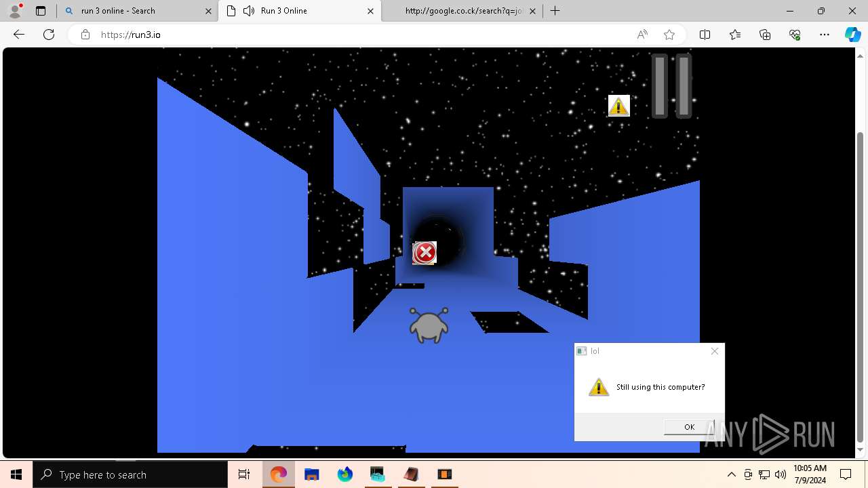The height and width of the screenshot is (488, 868).
Task: Pause the Run 3 game
Action: (671, 86)
